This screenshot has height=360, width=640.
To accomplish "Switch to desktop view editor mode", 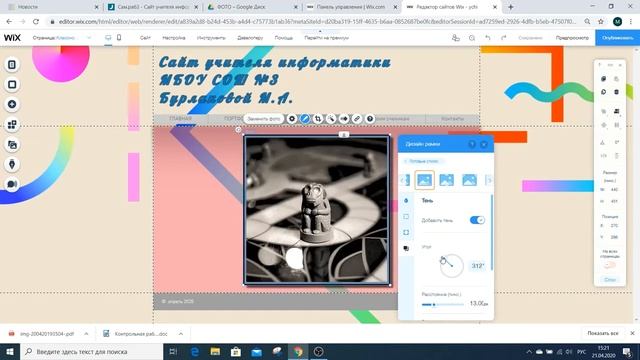I will 108,38.
